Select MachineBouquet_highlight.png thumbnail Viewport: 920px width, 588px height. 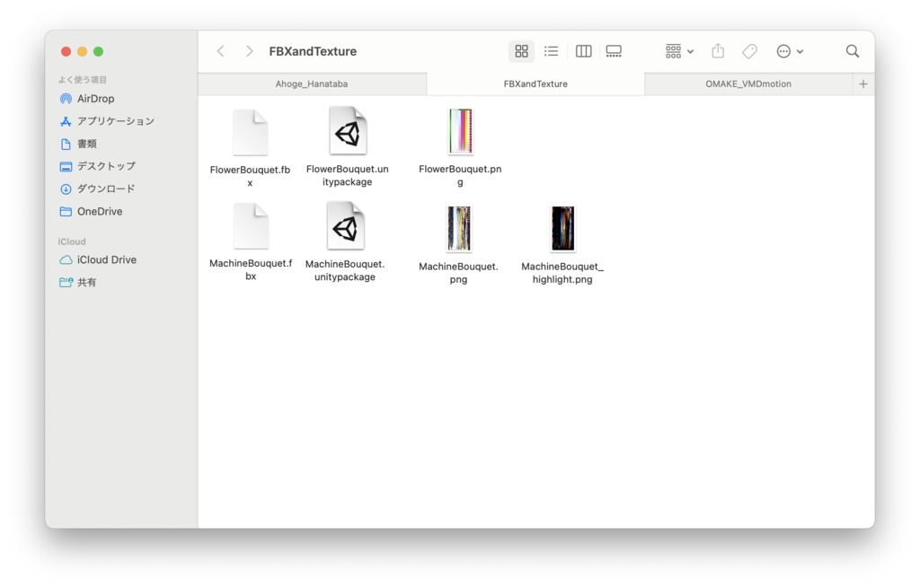click(562, 229)
